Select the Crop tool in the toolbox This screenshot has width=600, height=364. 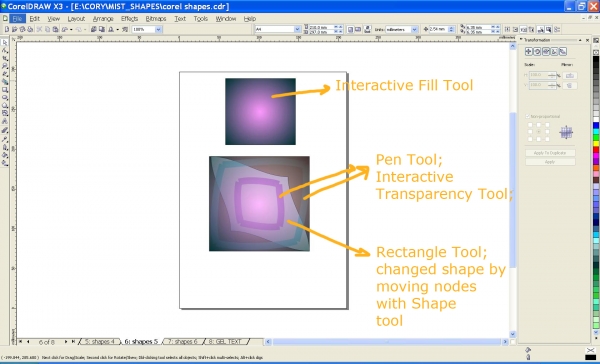(x=5, y=58)
